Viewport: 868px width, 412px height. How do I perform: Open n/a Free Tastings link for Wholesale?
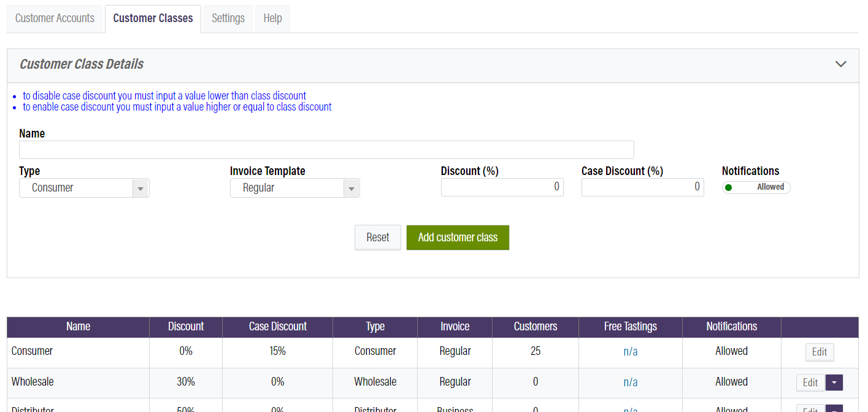click(630, 381)
